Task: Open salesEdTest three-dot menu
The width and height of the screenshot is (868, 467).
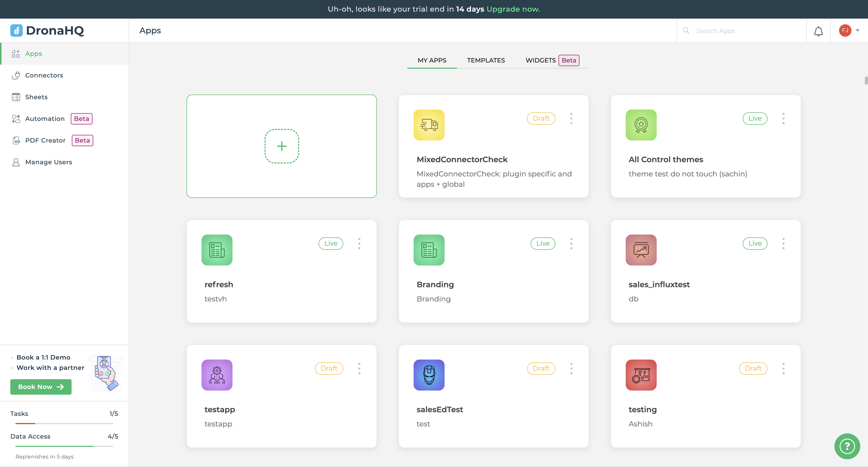Action: click(x=571, y=369)
